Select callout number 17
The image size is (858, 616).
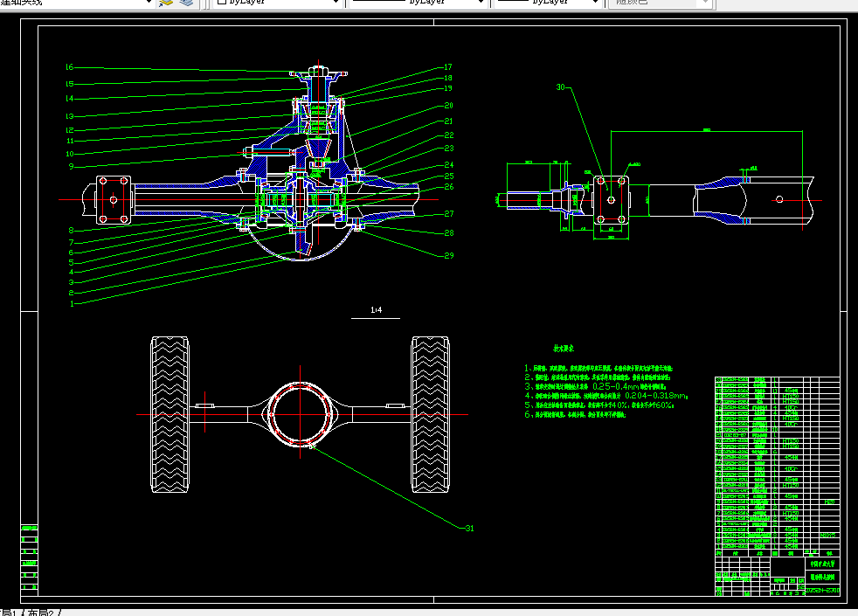[x=448, y=67]
